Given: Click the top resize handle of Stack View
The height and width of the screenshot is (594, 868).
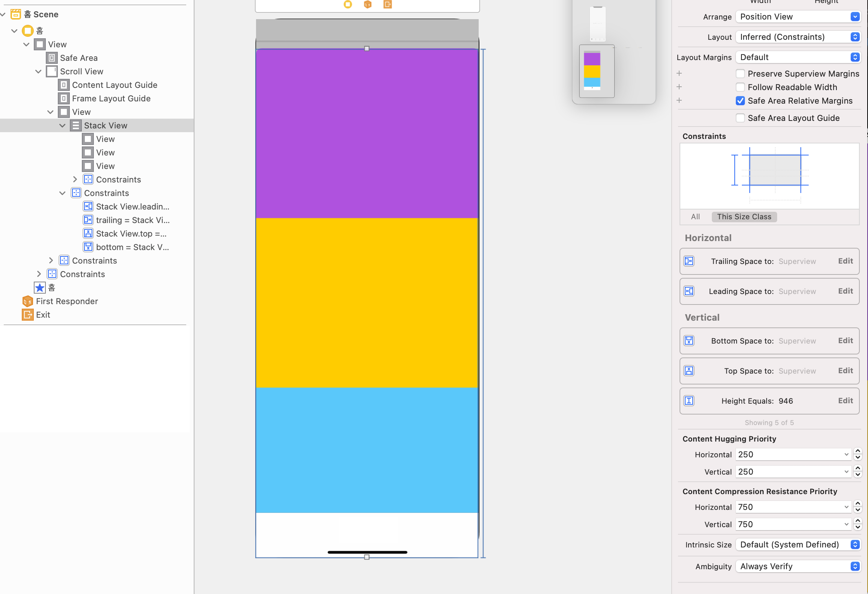Looking at the screenshot, I should pos(367,48).
